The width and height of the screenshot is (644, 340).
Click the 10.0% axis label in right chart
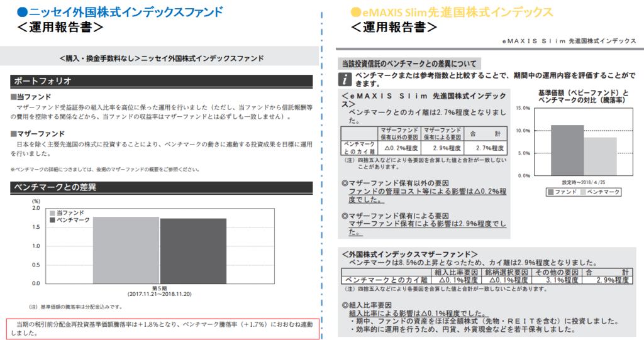pos(523,131)
